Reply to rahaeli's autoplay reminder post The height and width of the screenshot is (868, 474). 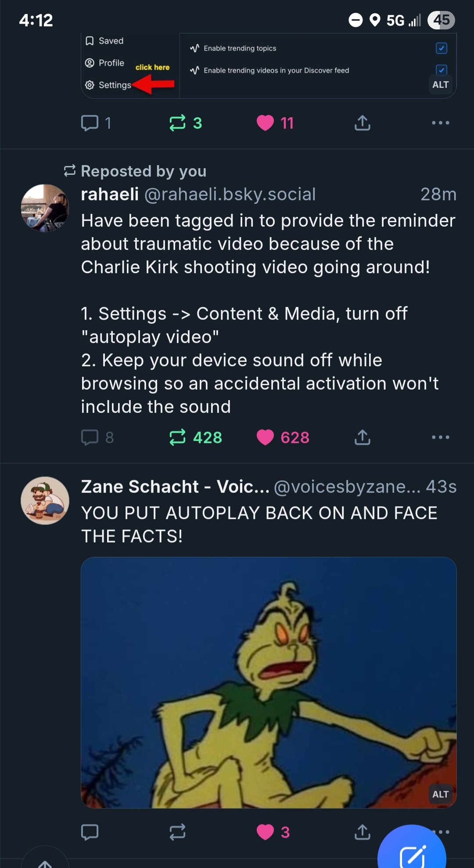[90, 438]
